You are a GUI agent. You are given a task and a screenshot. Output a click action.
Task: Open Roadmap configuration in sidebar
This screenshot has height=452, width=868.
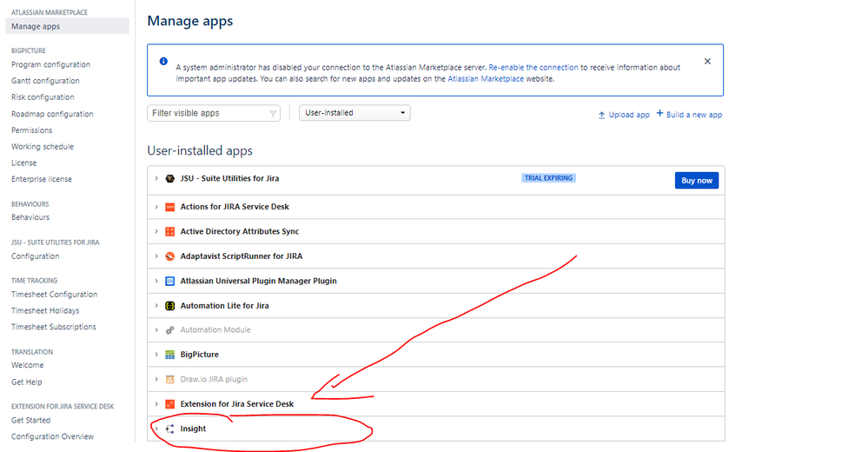click(53, 114)
